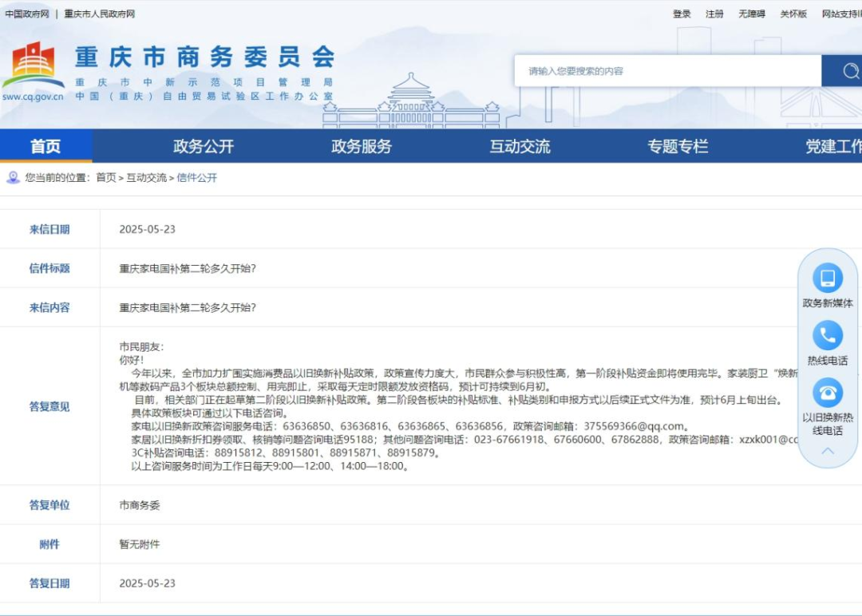The height and width of the screenshot is (616, 862).
Task: Click the 注册 registration link
Action: point(713,14)
